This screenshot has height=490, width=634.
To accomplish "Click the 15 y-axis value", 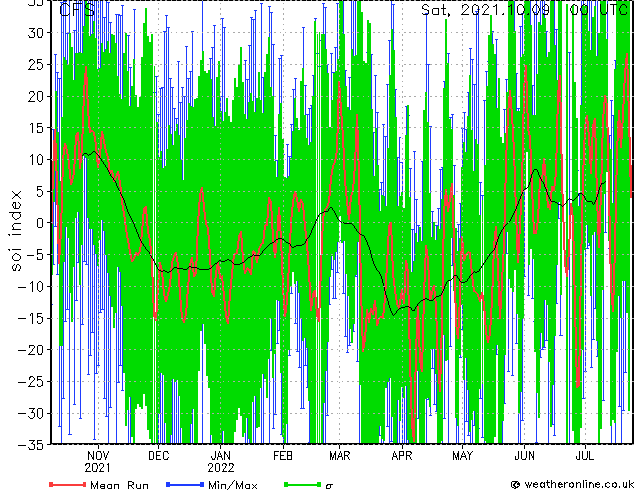I will click(36, 128).
